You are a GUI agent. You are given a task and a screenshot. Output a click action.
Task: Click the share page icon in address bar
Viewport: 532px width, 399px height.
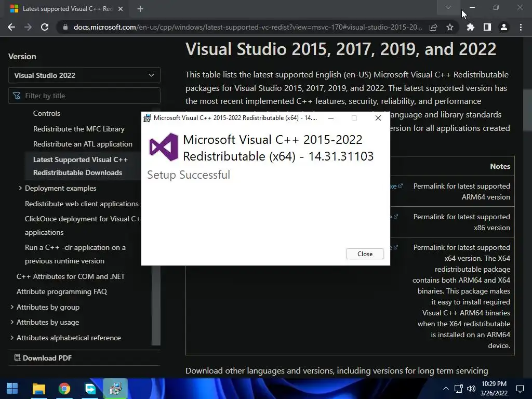point(433,27)
